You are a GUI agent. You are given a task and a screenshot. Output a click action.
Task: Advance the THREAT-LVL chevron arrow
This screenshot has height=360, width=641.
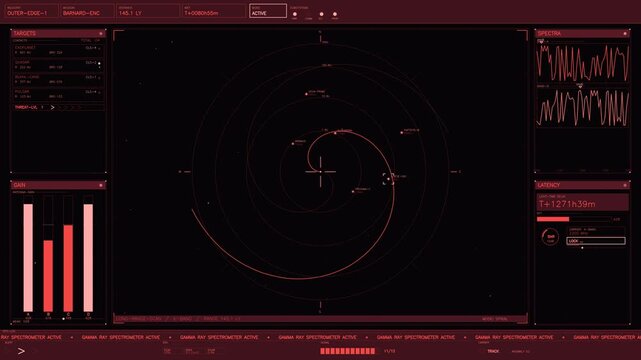[x=52, y=107]
